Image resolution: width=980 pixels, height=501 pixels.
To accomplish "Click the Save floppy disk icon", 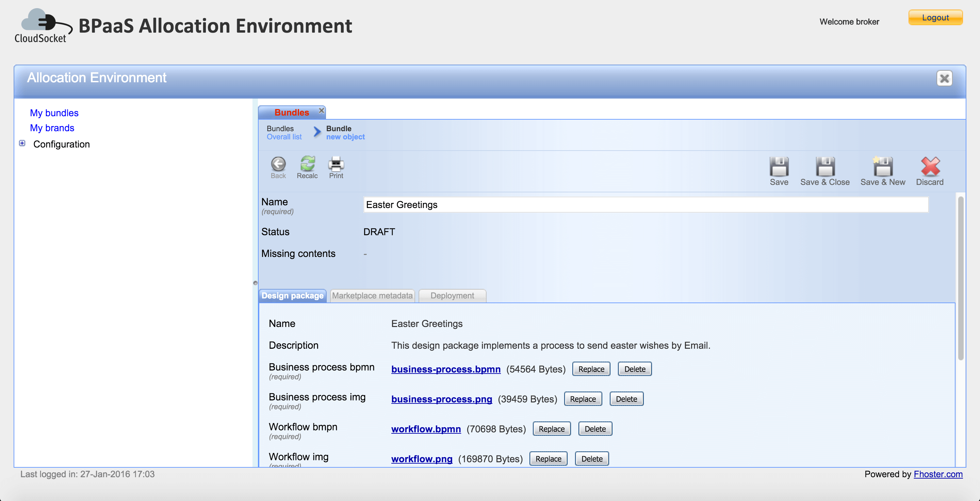I will [x=779, y=167].
